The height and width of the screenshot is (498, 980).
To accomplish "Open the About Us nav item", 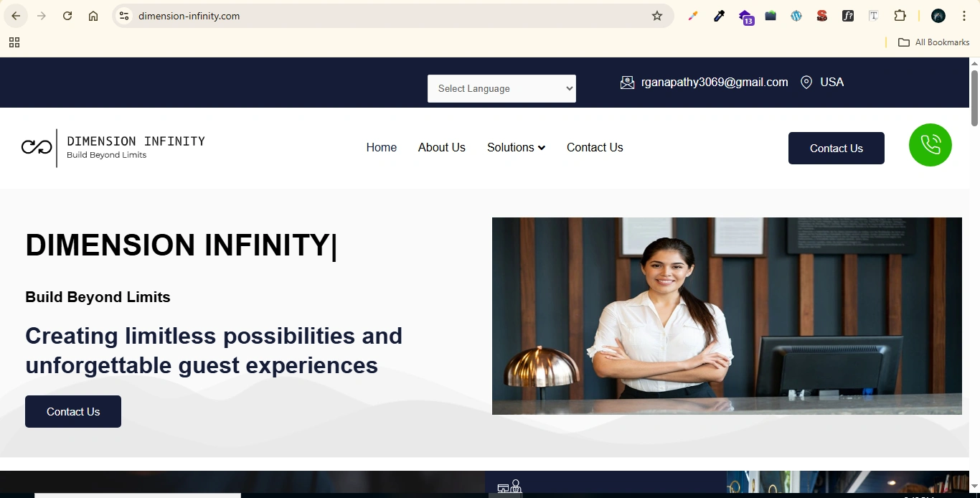I will click(441, 148).
